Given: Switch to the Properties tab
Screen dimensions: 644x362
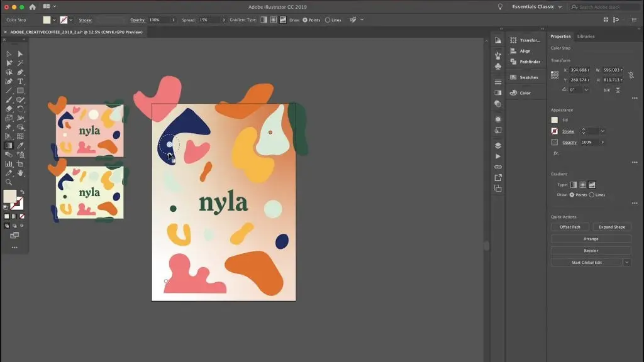Looking at the screenshot, I should coord(560,36).
